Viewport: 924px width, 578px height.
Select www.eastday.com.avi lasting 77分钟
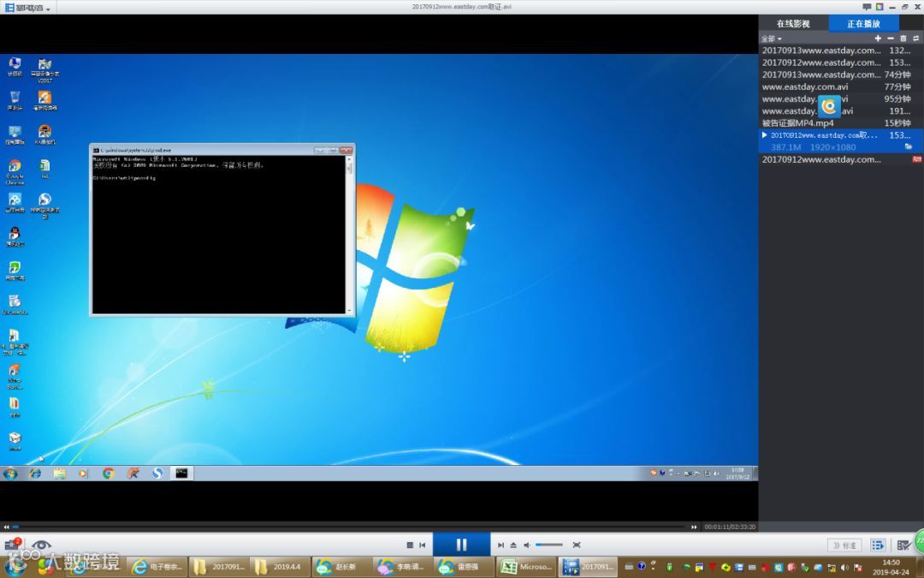(841, 86)
